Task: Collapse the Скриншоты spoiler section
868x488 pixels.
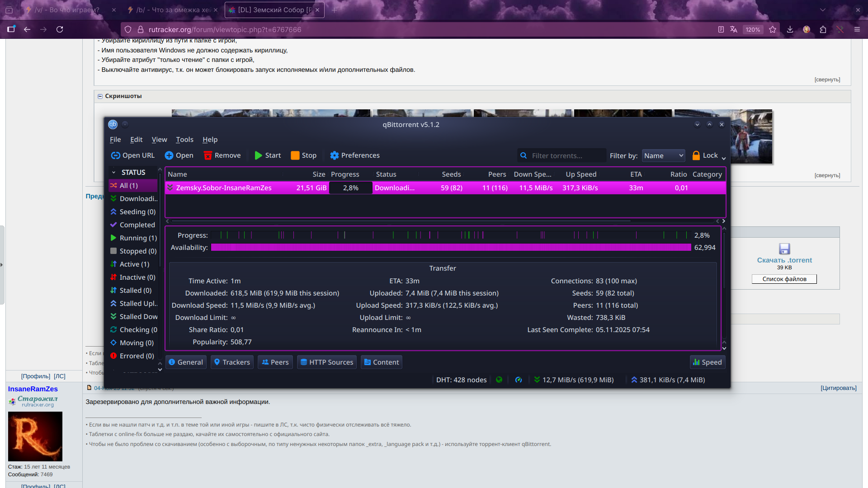Action: tap(100, 96)
